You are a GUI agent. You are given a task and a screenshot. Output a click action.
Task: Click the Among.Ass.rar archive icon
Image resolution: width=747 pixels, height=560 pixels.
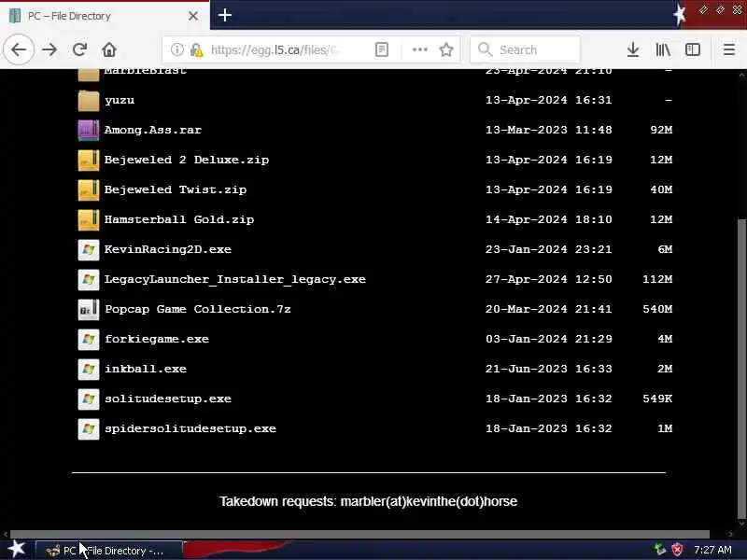pos(89,130)
